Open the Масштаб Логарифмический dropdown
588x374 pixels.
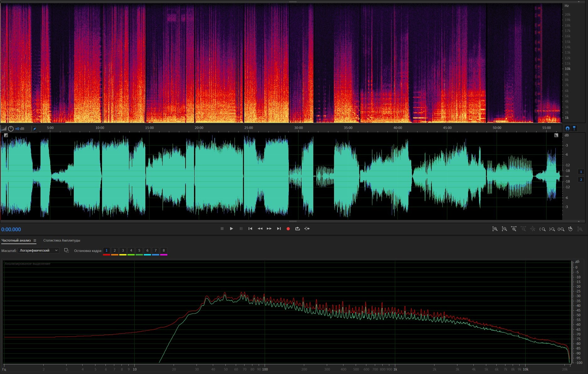[x=38, y=250]
